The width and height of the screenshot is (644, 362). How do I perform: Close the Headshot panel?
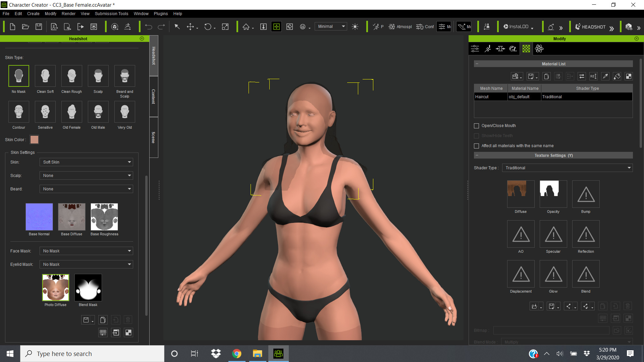(x=142, y=39)
